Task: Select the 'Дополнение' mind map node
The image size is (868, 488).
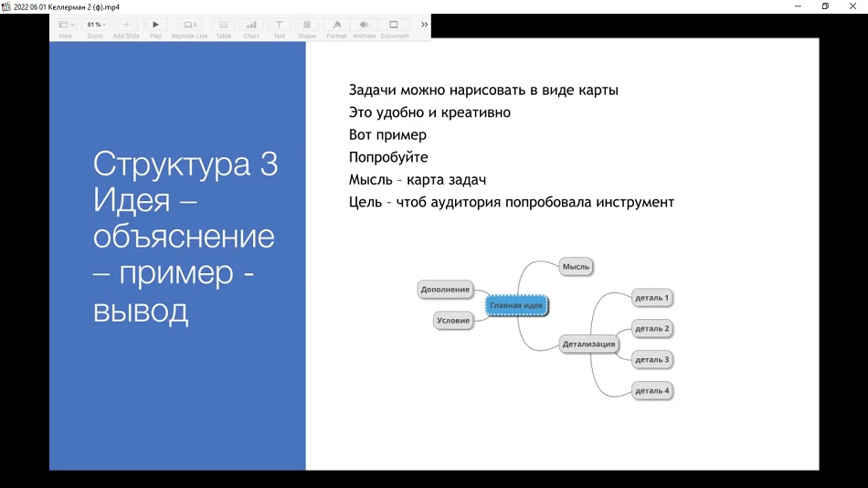Action: coord(445,290)
